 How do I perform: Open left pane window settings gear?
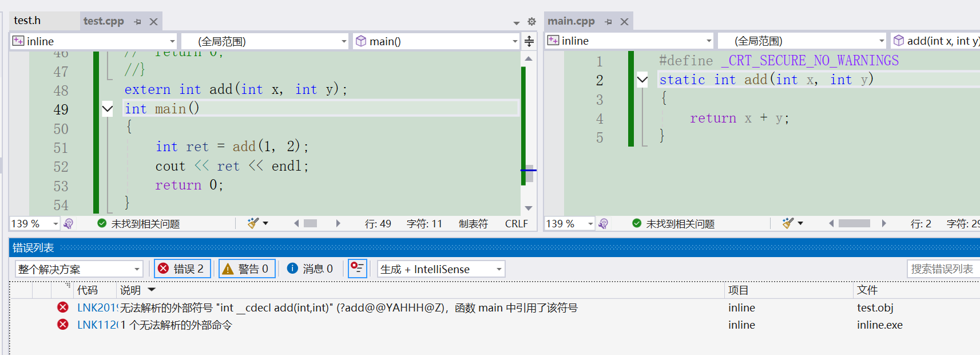point(531,22)
